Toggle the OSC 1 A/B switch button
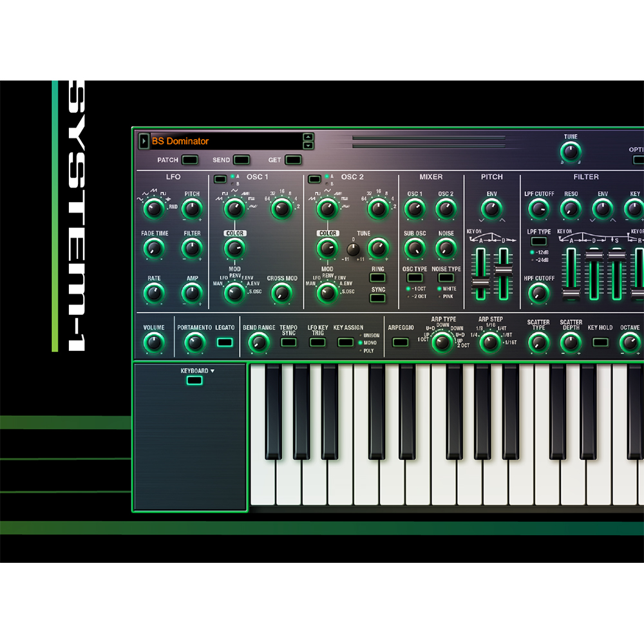644x644 pixels. pos(220,180)
